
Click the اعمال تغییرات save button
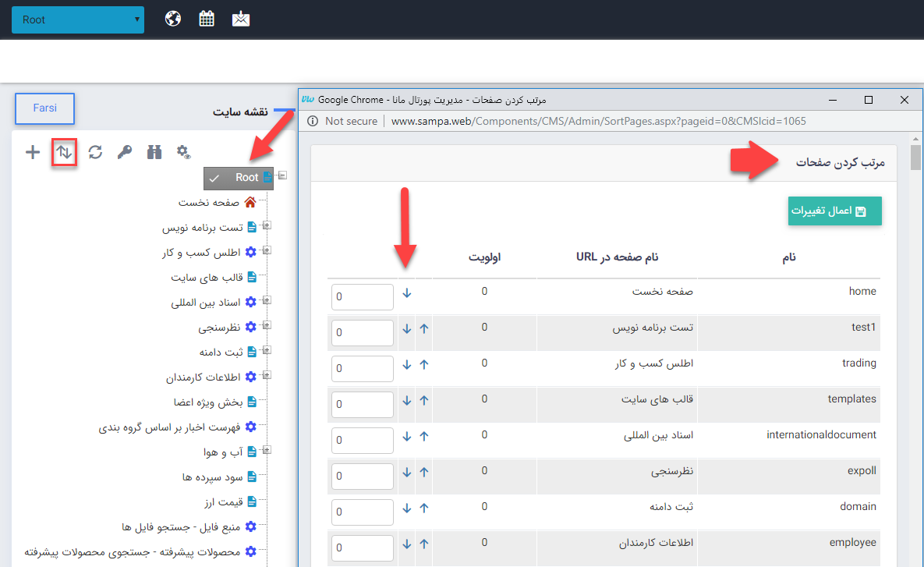click(834, 211)
